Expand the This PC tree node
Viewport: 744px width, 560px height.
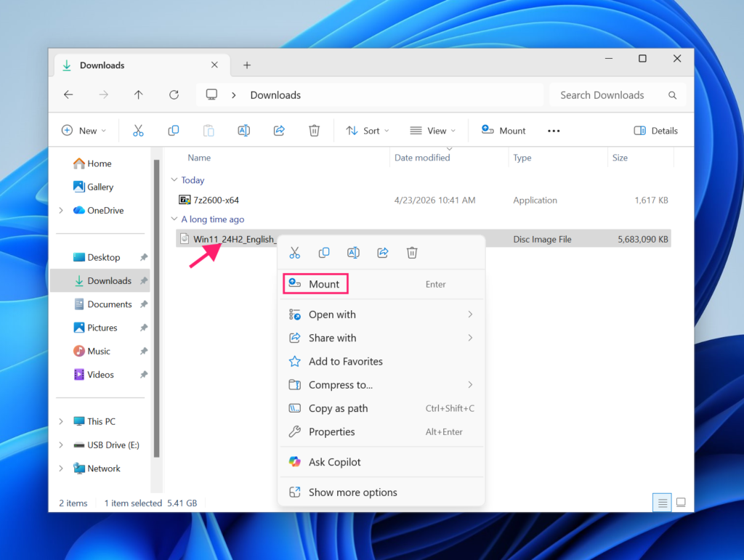tap(61, 421)
